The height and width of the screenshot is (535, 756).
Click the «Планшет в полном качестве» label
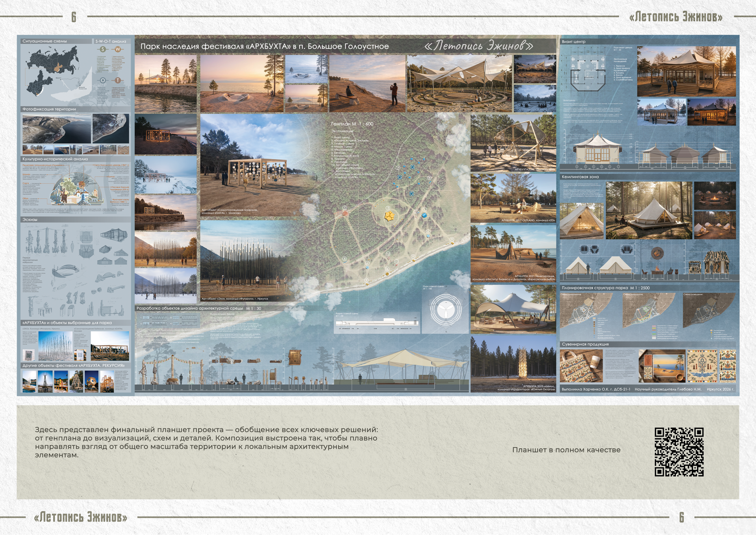coord(566,450)
